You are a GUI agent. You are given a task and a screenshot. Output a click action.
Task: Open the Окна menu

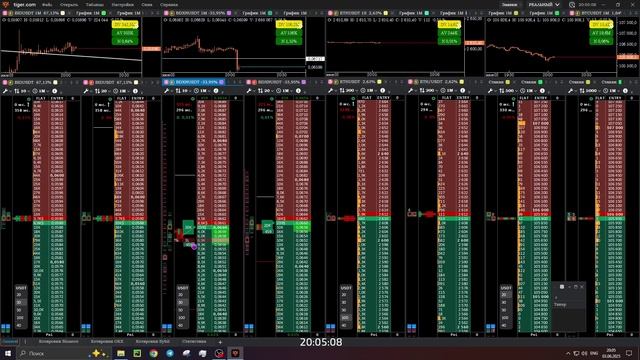pos(147,4)
